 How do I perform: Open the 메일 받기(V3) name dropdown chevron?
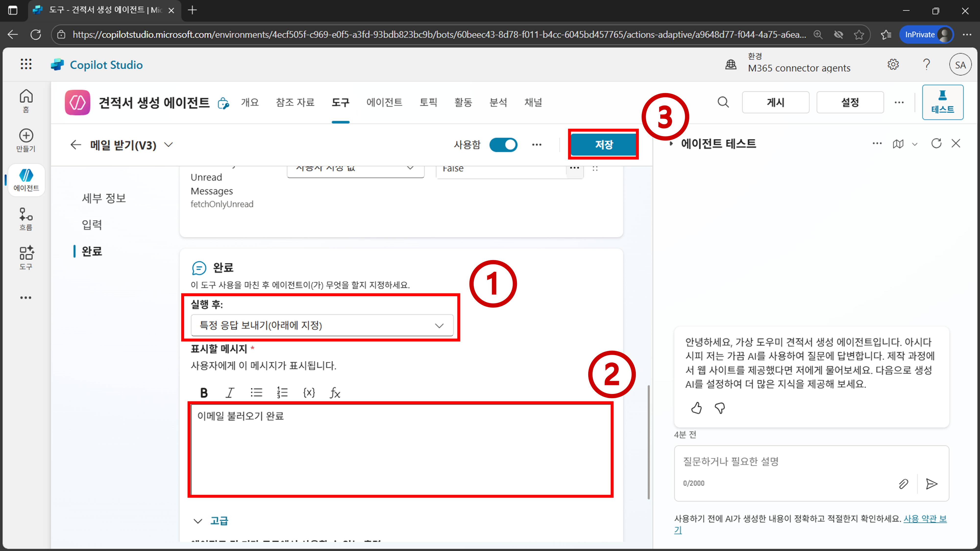pos(169,144)
